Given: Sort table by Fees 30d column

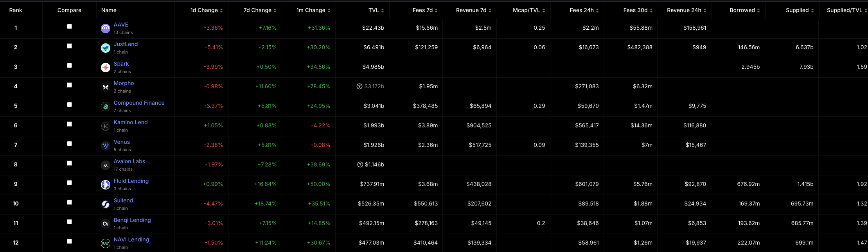Looking at the screenshot, I should click(x=638, y=10).
